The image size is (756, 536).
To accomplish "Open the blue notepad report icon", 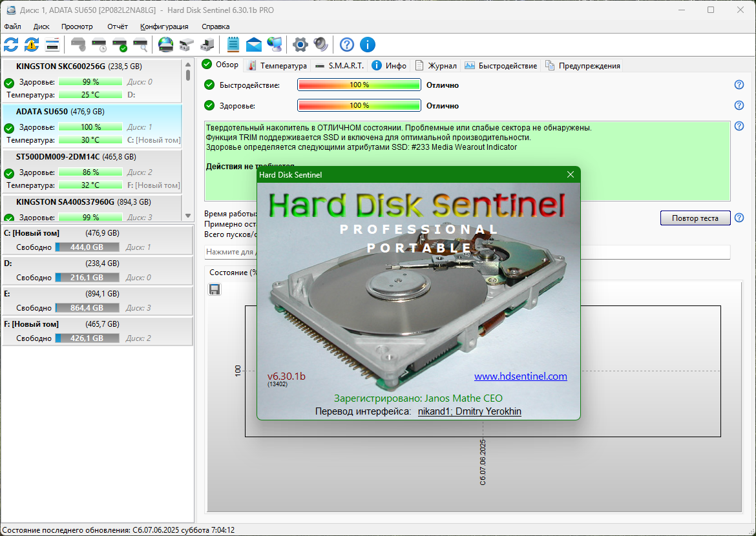I will tap(233, 45).
